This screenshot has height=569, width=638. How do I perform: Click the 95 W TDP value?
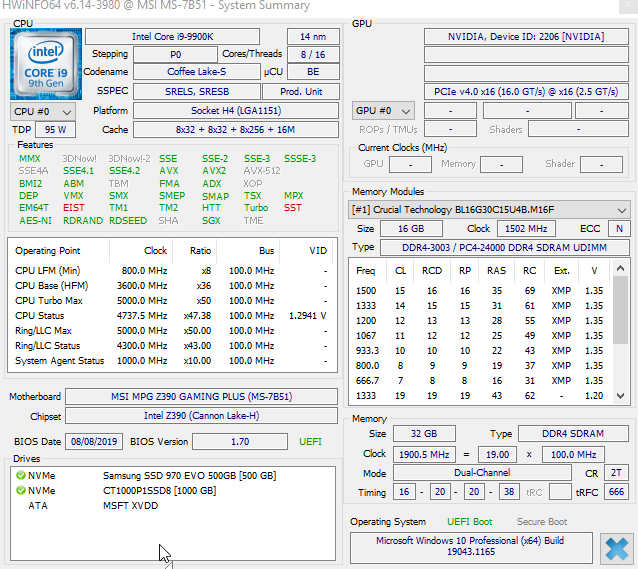[55, 130]
